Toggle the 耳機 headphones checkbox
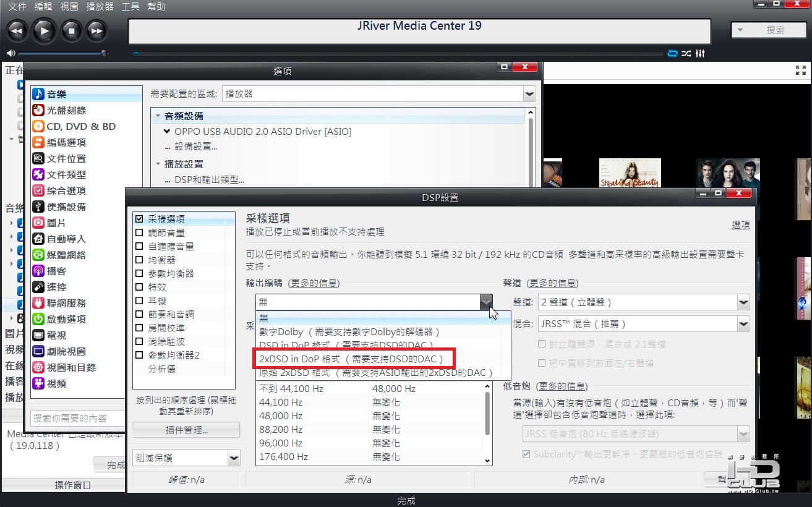812x507 pixels. tap(139, 300)
